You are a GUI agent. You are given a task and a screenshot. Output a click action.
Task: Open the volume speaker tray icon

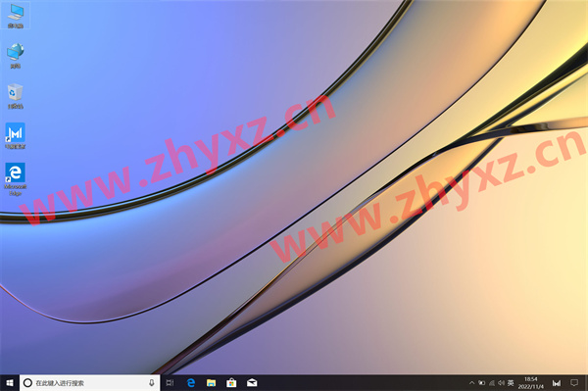(x=501, y=383)
